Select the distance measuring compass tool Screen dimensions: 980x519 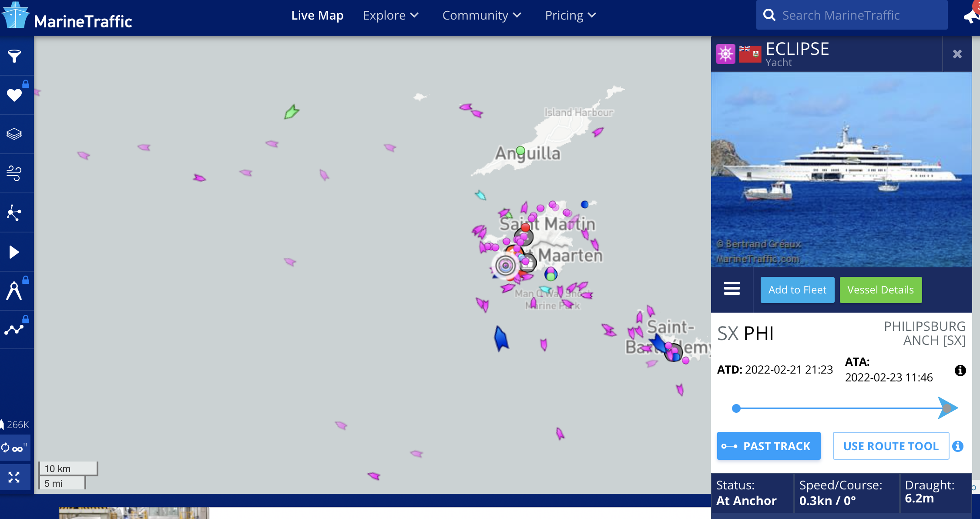(x=14, y=291)
